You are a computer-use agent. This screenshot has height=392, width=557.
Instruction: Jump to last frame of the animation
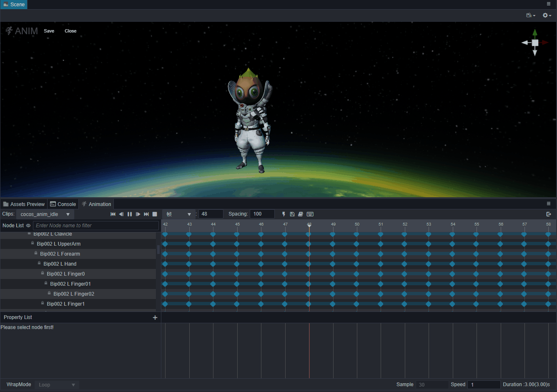click(146, 214)
